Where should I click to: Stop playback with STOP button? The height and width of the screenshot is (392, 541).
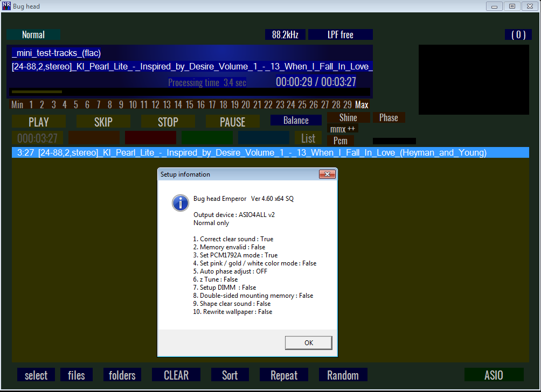[168, 122]
